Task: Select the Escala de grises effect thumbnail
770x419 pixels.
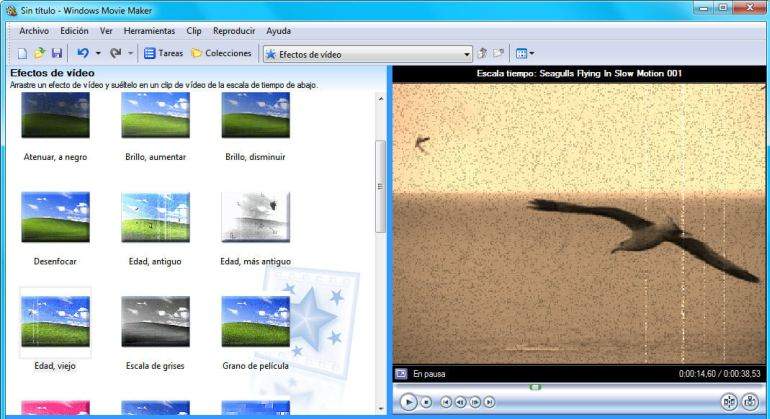Action: [155, 320]
